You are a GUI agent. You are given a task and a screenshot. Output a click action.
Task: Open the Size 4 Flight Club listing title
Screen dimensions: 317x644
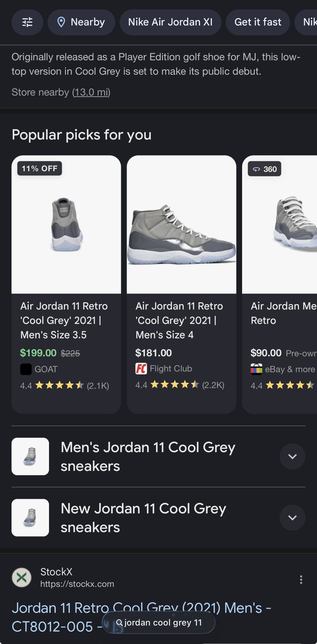(179, 320)
